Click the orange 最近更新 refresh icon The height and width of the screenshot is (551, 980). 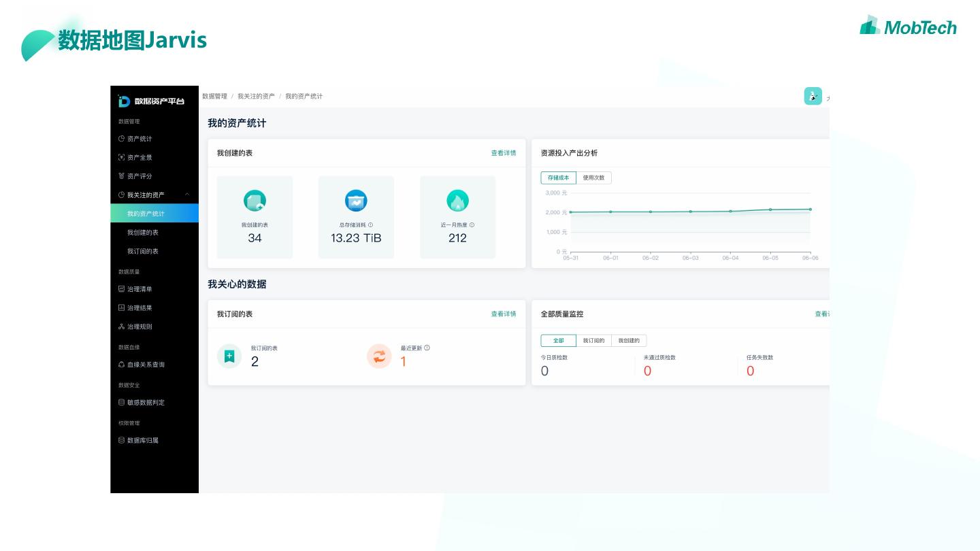click(379, 356)
